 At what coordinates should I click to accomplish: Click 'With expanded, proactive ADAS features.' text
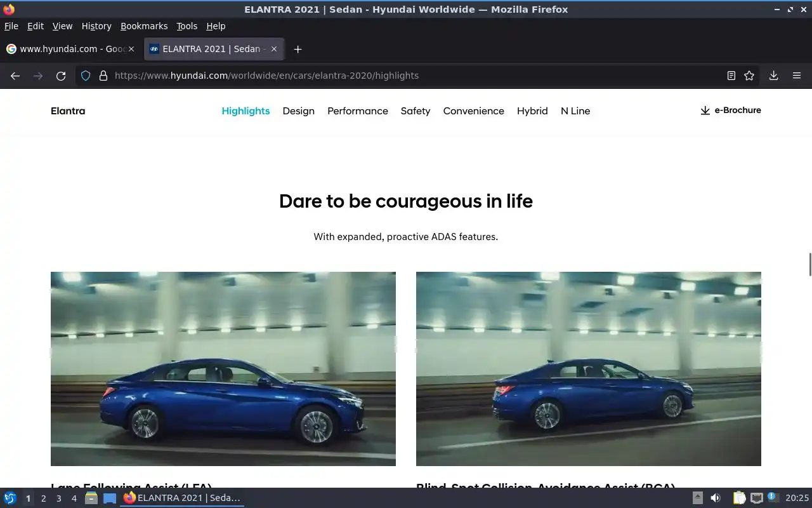coord(406,237)
